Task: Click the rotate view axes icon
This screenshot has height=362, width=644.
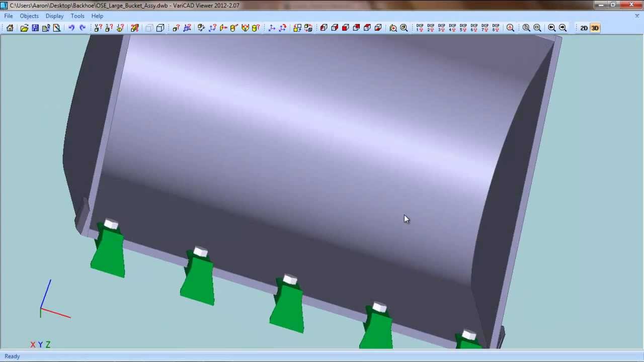Action: click(x=283, y=28)
